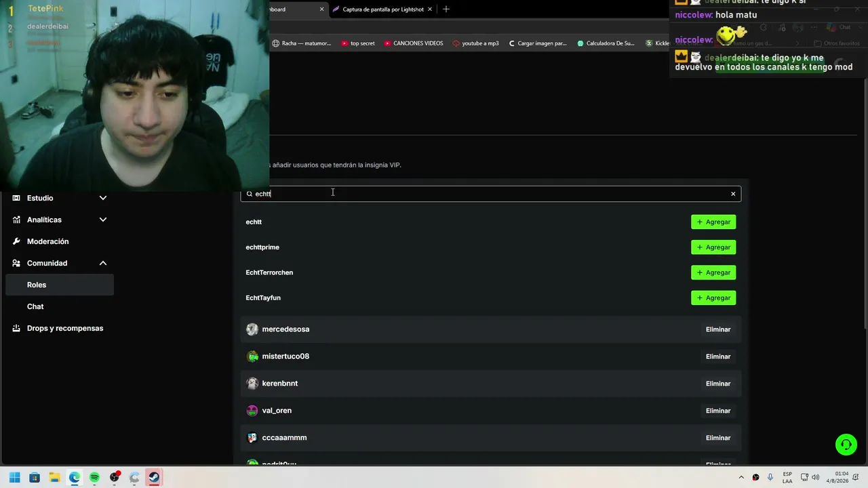868x488 pixels.
Task: Click the search magnifier icon
Action: [250, 194]
